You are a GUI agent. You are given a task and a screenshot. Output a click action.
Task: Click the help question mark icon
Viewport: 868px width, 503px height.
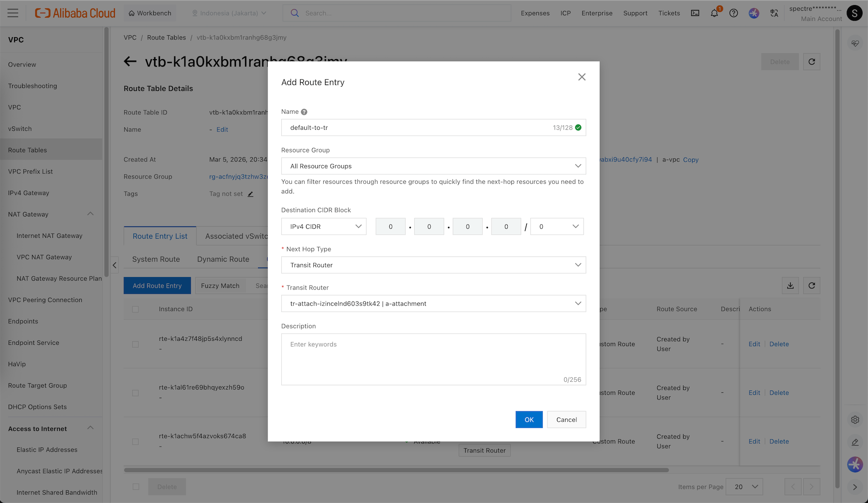click(x=734, y=13)
